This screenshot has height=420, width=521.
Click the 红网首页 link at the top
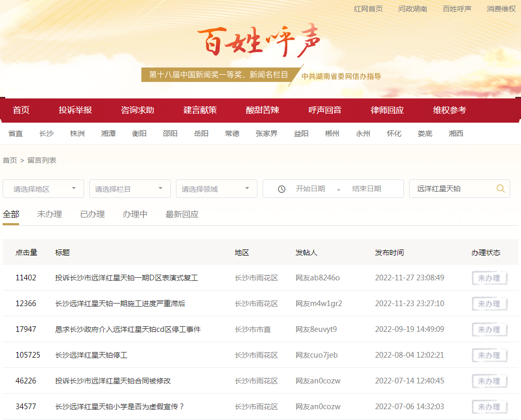click(368, 9)
